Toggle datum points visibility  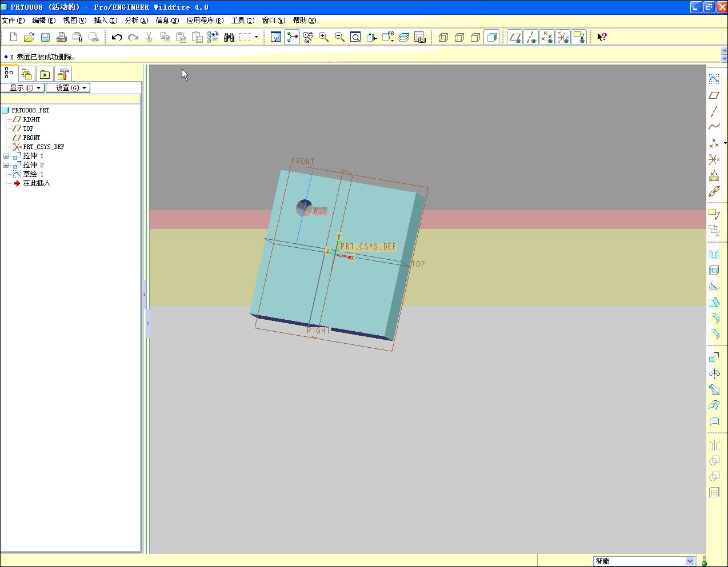(547, 37)
